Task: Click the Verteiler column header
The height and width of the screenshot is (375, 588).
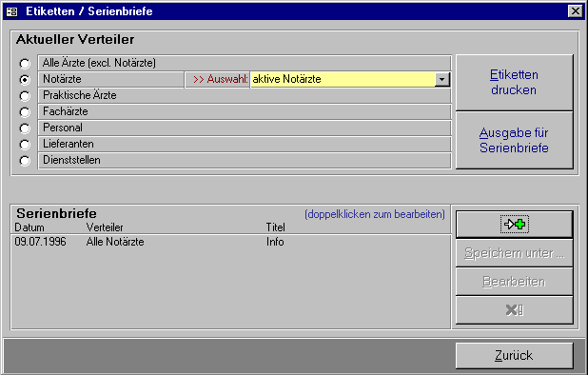Action: pos(105,227)
